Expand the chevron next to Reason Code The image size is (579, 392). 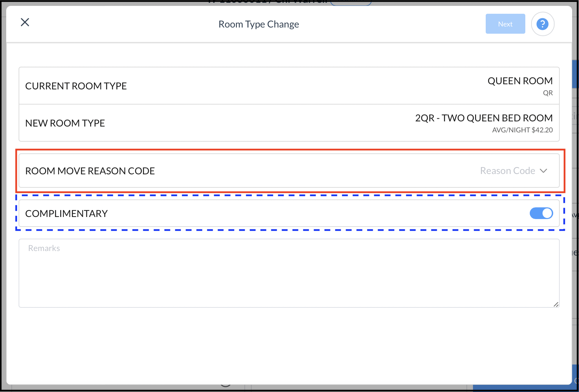point(544,171)
